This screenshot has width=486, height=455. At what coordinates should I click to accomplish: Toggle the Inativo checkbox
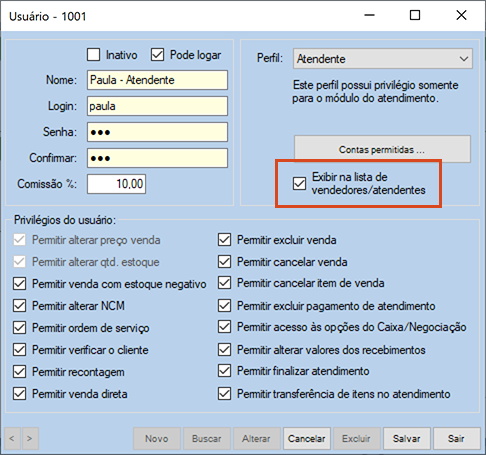tap(93, 55)
